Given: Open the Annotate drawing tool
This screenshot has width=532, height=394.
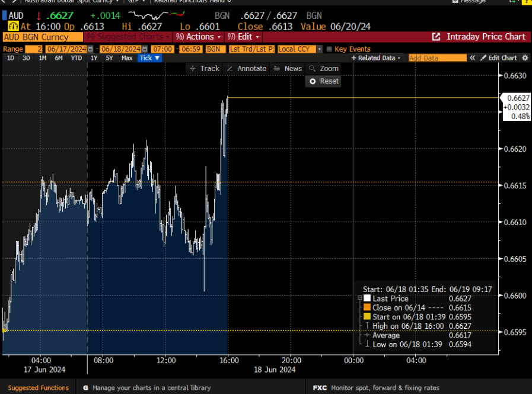Looking at the screenshot, I should [x=247, y=69].
